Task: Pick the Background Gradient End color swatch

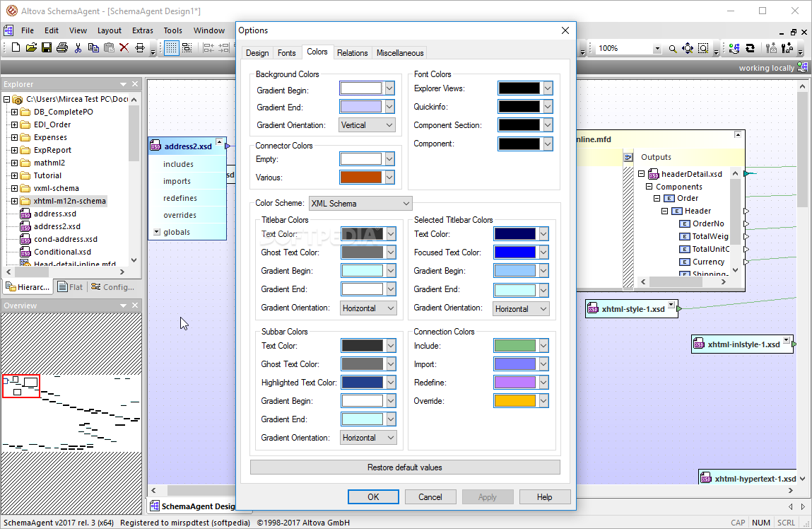Action: point(361,107)
